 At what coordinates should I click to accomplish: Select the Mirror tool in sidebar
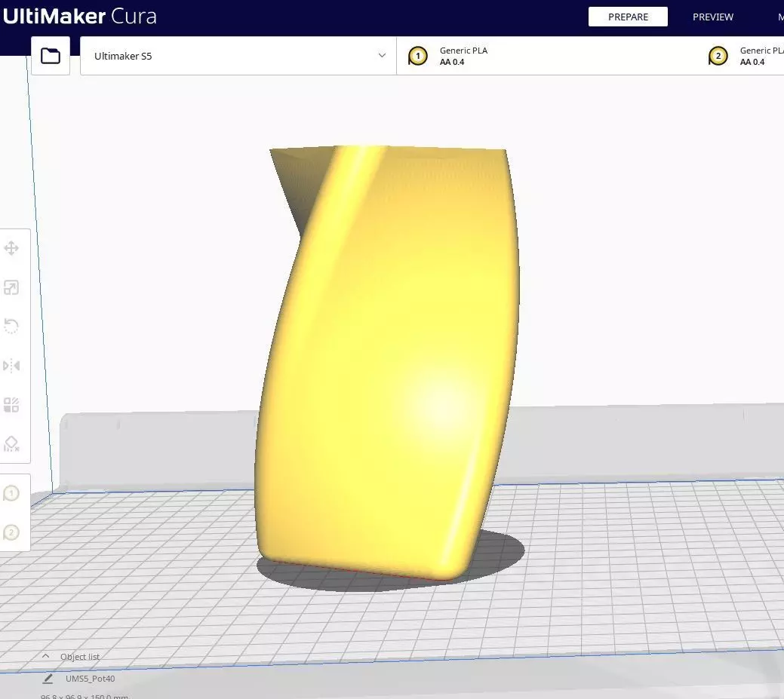pyautogui.click(x=11, y=366)
